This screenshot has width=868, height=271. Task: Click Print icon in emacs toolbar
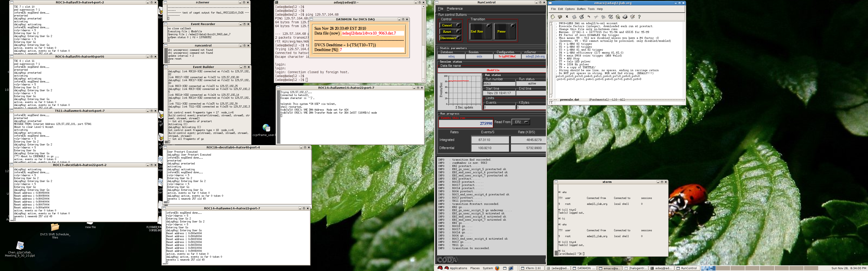click(x=625, y=17)
